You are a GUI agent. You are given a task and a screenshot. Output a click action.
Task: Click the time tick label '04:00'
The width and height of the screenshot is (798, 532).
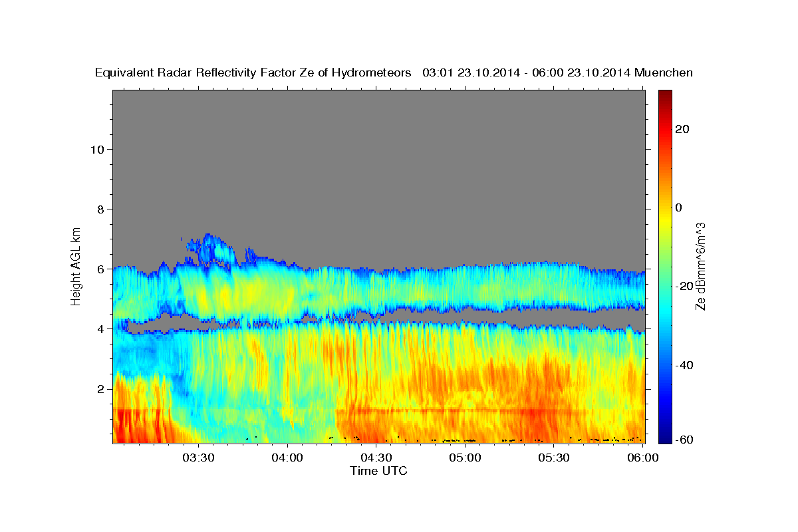pos(287,458)
